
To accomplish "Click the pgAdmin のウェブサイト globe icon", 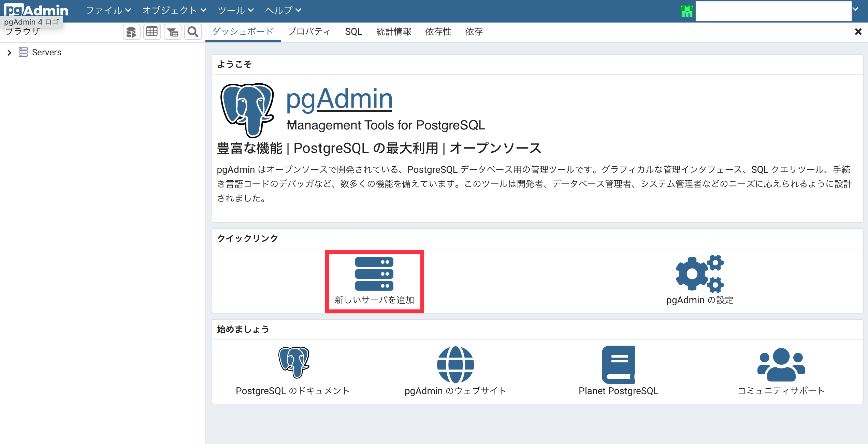I will click(455, 364).
